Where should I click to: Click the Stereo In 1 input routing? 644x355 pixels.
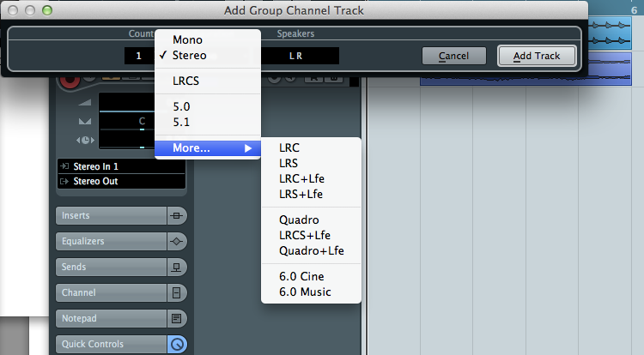[x=121, y=166]
